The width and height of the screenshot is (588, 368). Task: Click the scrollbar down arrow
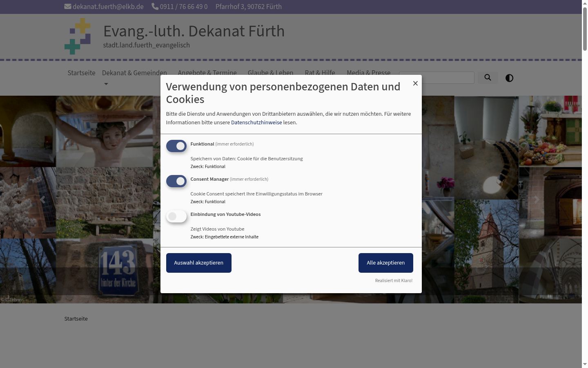(x=585, y=364)
